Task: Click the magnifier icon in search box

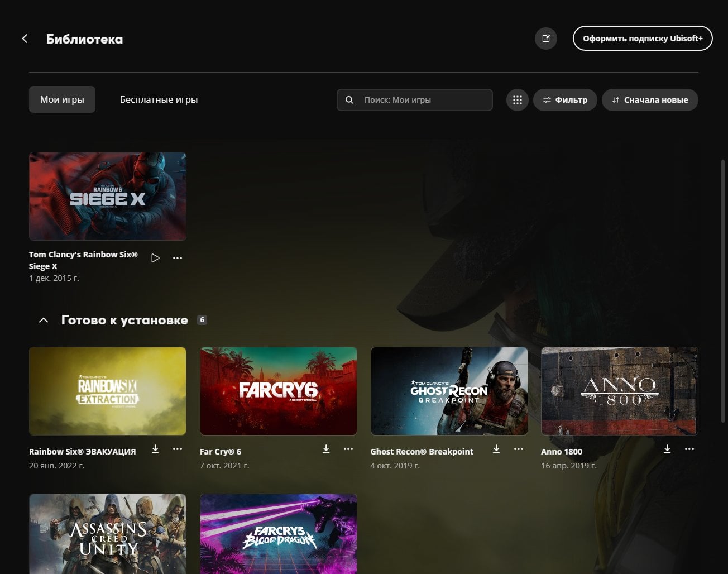Action: (x=349, y=100)
